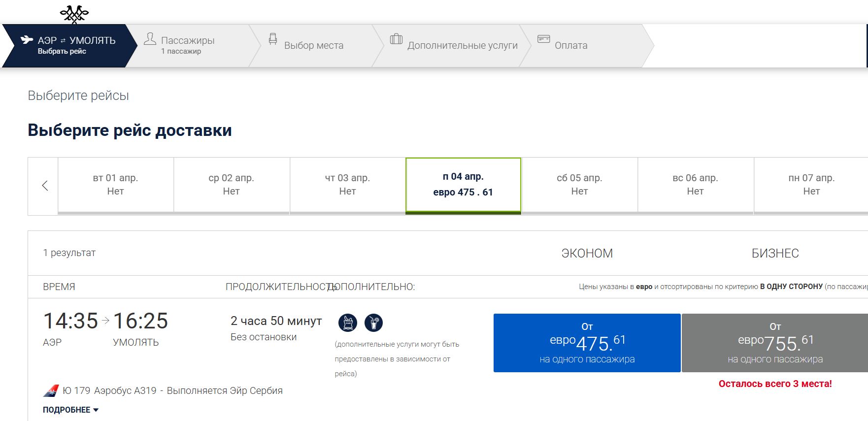Choose the п 04 апр. евро 475.61 date

pyautogui.click(x=463, y=185)
